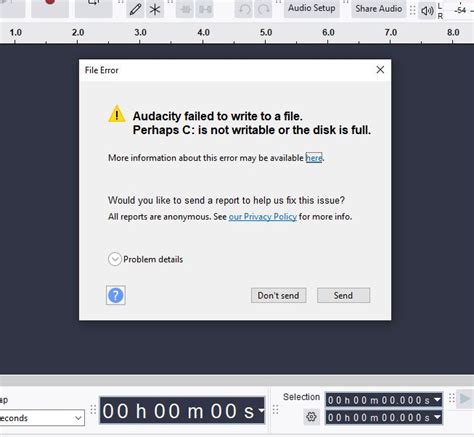Viewport: 474px width, 437px height.
Task: Click the 'Would you like to send a report' text
Action: pyautogui.click(x=226, y=200)
